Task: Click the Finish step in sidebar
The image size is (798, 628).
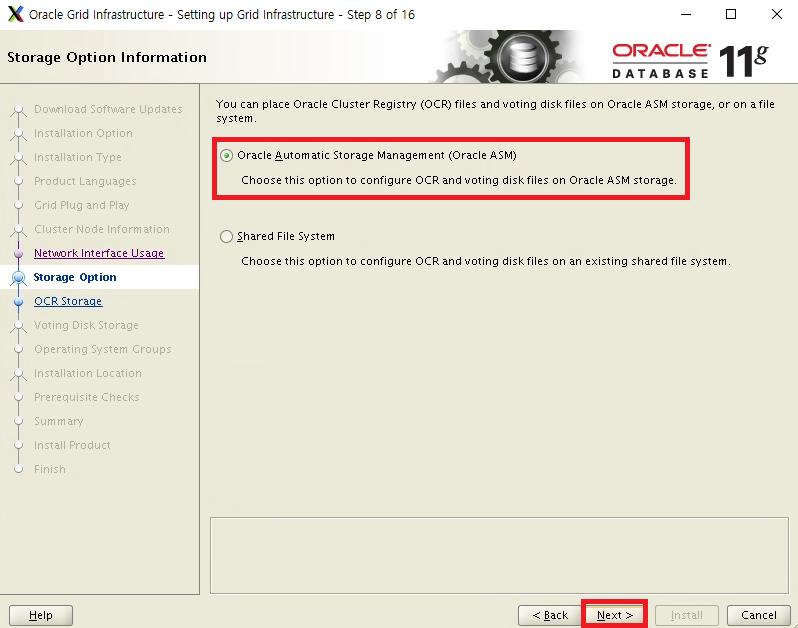Action: tap(49, 469)
